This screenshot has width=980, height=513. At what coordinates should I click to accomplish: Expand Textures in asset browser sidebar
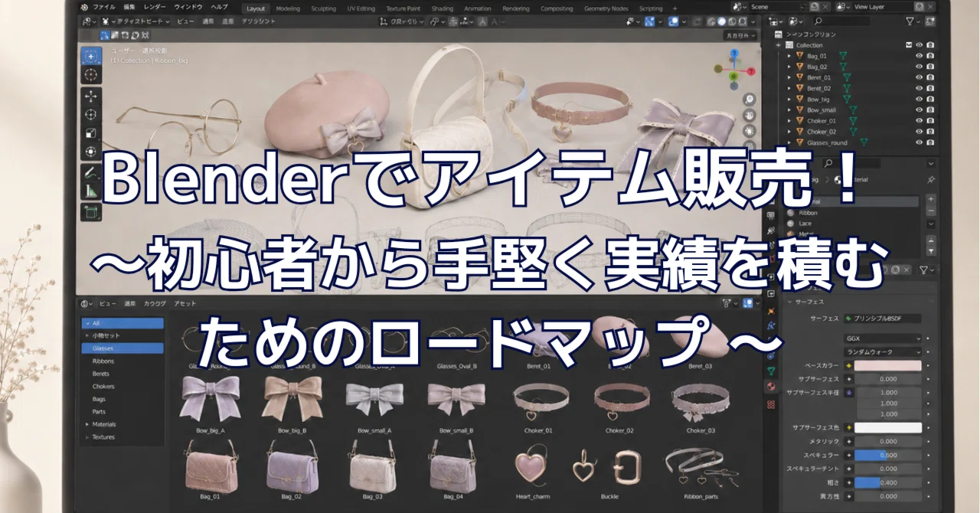click(x=87, y=437)
